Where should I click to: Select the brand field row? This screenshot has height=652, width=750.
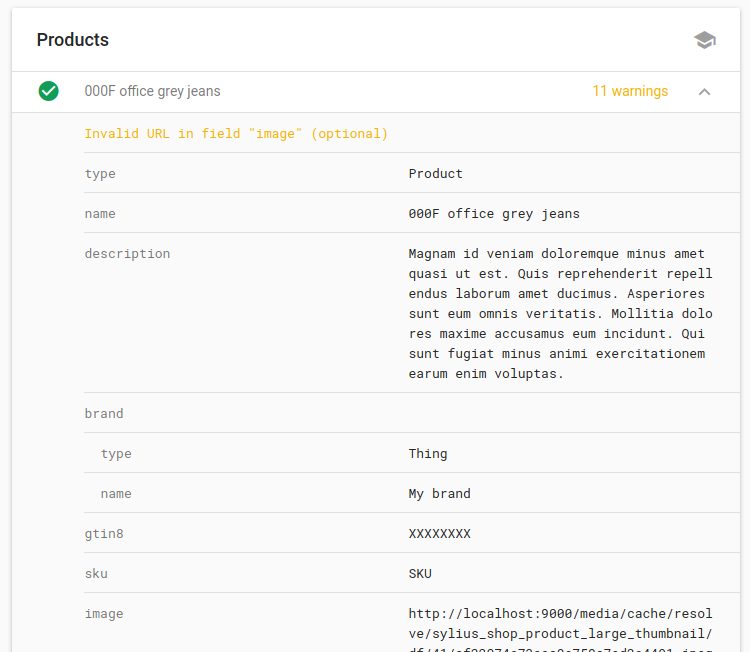click(x=104, y=413)
